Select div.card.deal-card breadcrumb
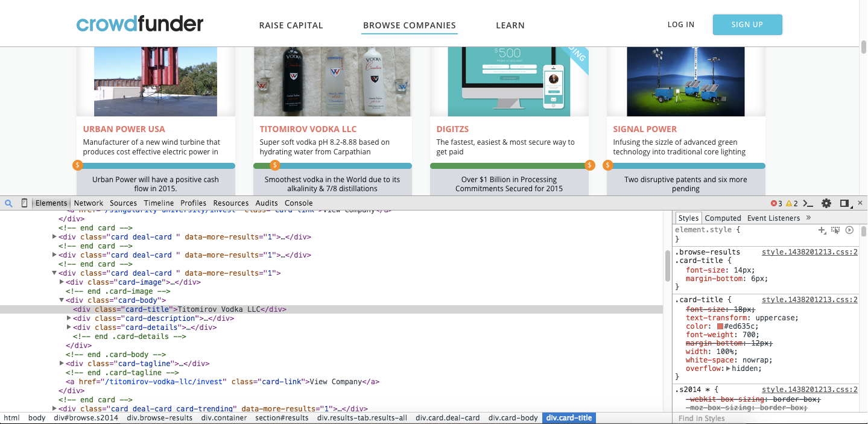Viewport: 868px width, 424px height. 448,417
